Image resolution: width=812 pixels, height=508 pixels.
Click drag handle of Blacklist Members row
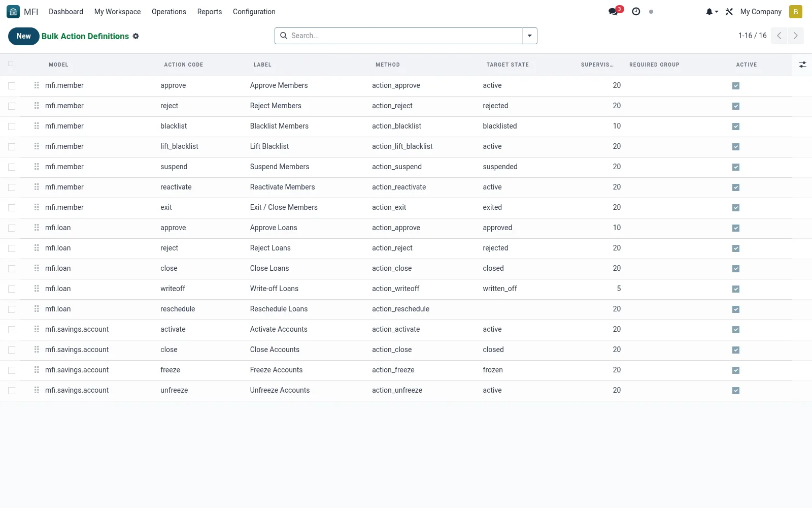(x=37, y=126)
